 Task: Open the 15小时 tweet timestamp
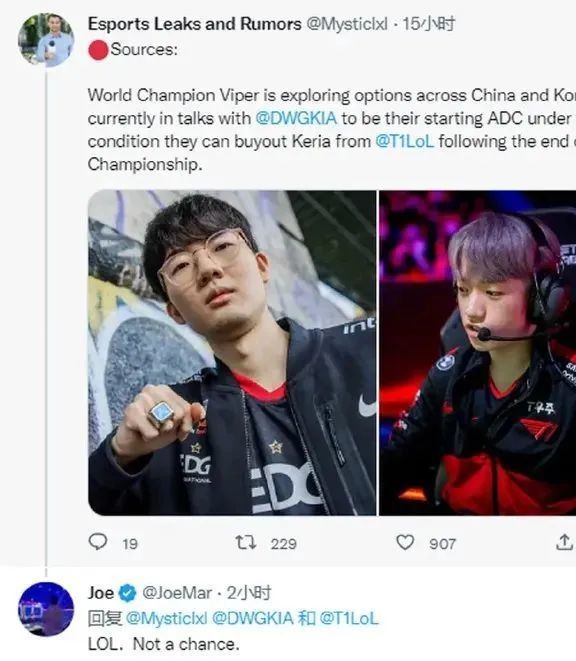428,24
